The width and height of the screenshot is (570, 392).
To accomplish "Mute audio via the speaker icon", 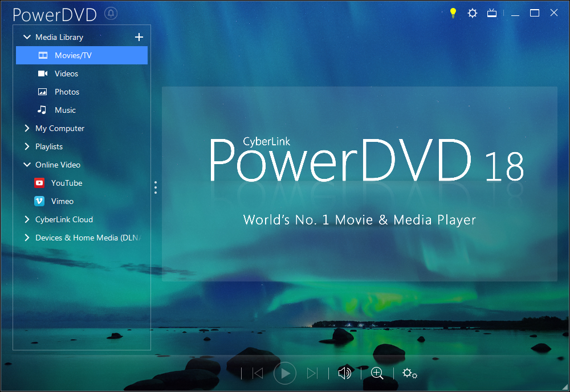I will [x=345, y=373].
